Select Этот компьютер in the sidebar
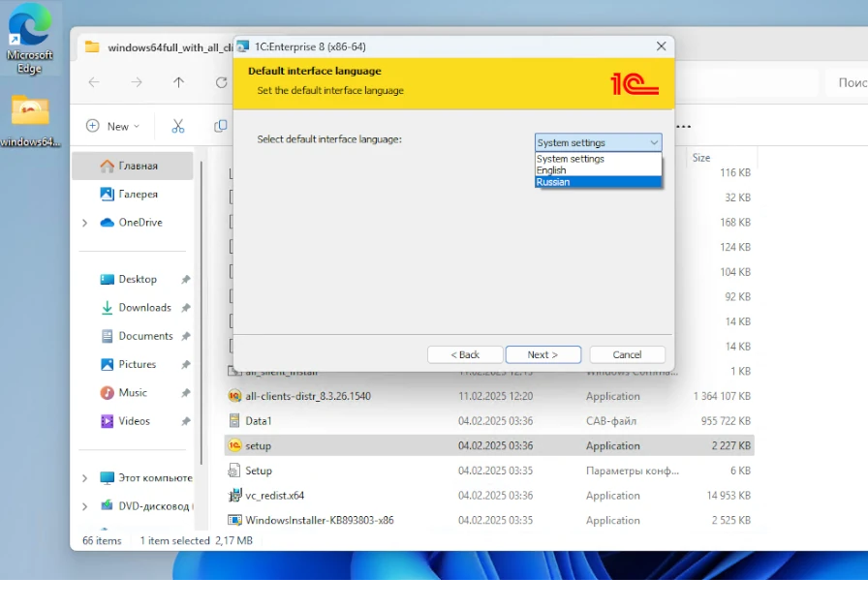Screen dimensions: 868x608 [146, 477]
